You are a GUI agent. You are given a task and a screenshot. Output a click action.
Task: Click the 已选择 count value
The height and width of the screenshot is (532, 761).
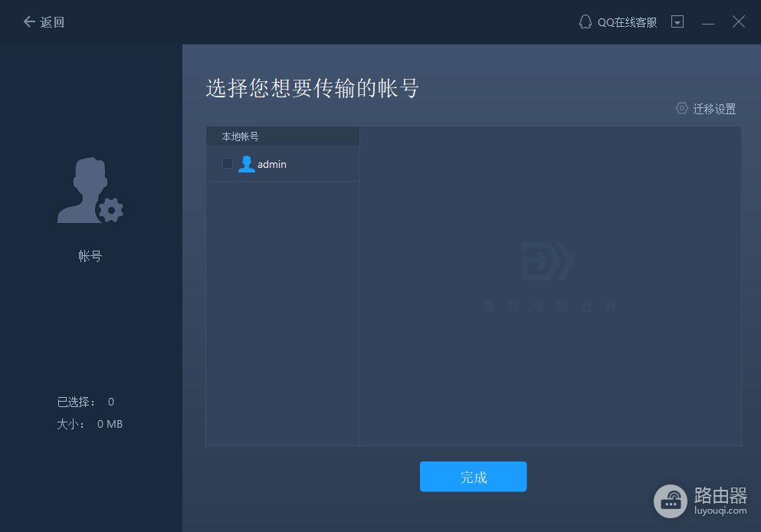(x=111, y=402)
